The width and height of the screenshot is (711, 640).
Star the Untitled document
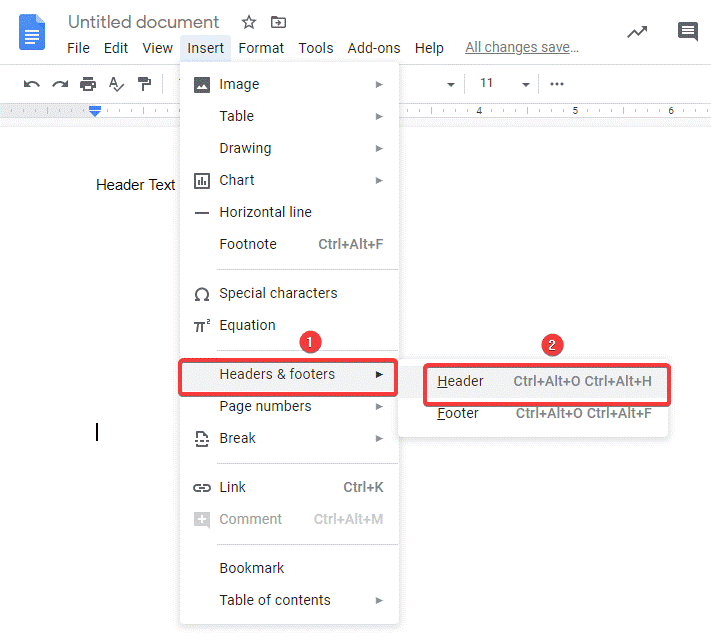click(249, 22)
